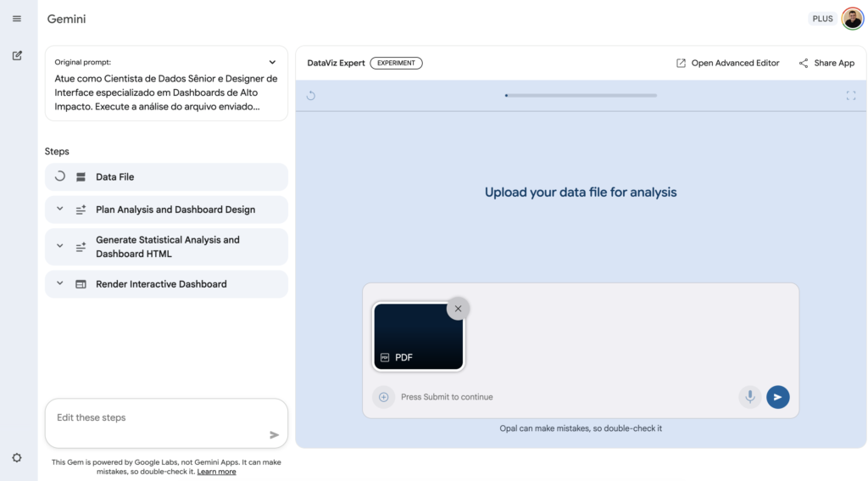Click the microphone voice input icon
Screen dimensions: 868x481
click(x=749, y=397)
